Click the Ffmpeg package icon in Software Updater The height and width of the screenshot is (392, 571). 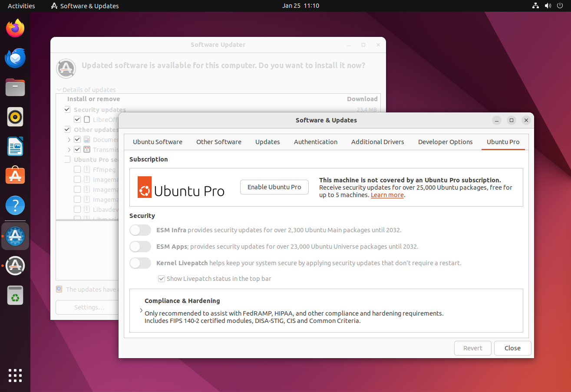point(87,169)
